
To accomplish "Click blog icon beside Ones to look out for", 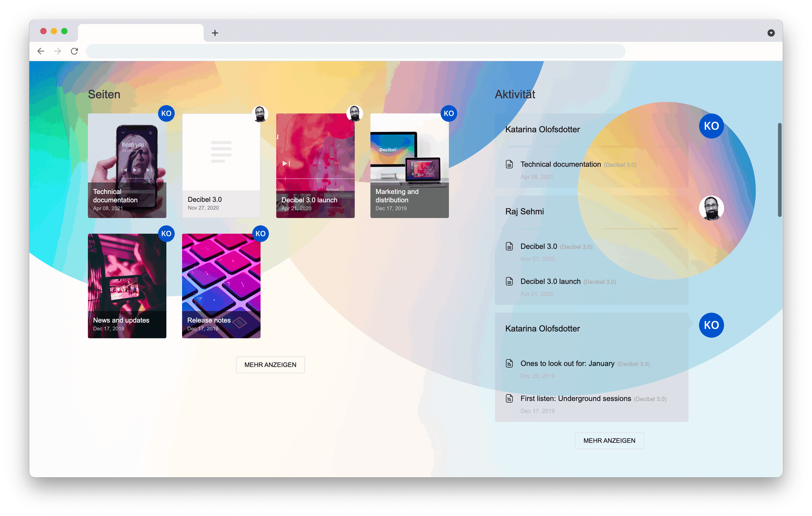I will pos(509,364).
